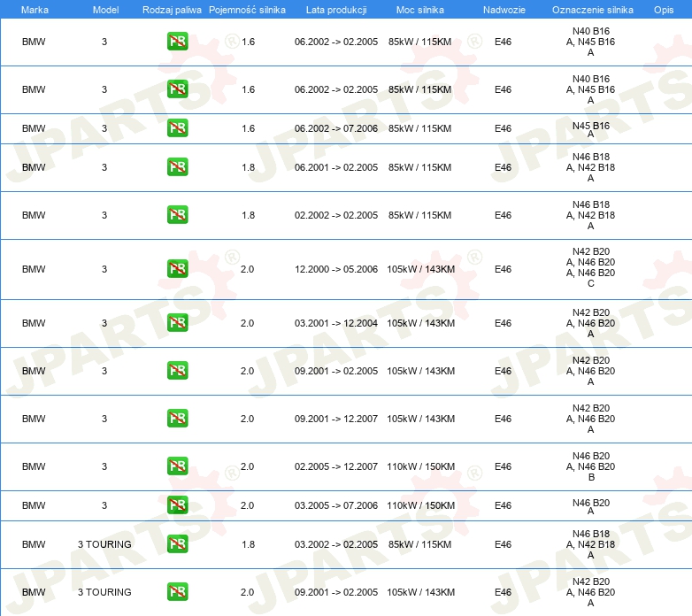
Task: Click petrol fuel icon in 3 TOURING 2.0 row
Action: coord(177,592)
